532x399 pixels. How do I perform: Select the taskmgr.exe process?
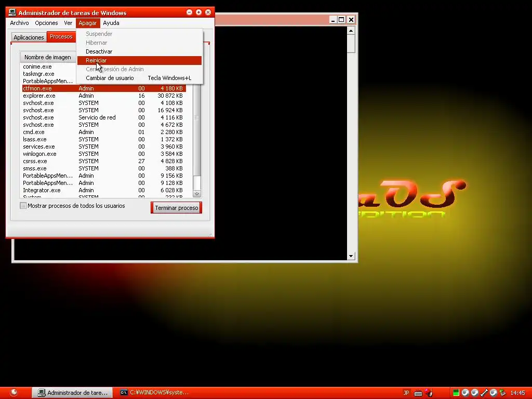coord(48,74)
